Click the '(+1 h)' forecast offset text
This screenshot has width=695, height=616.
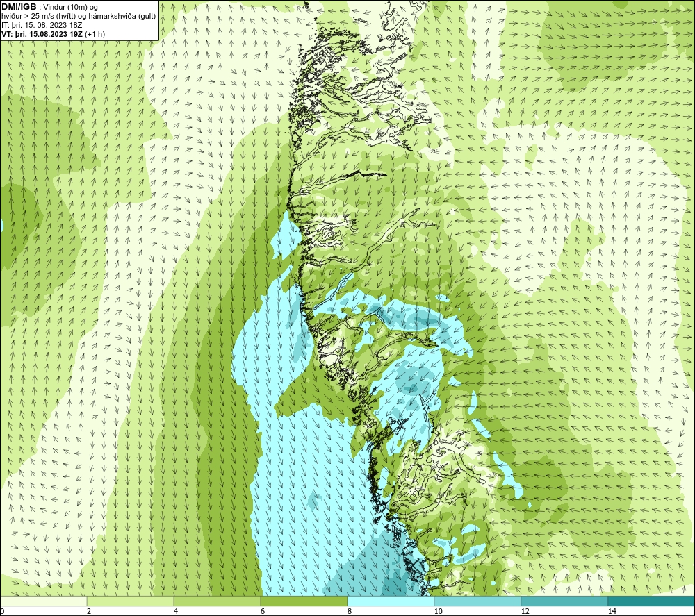95,34
